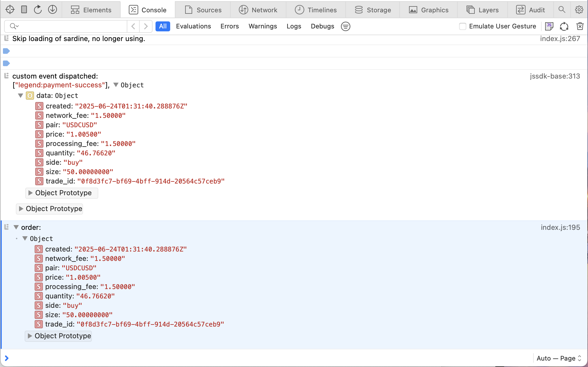The height and width of the screenshot is (367, 588).
Task: Clear console log trash icon
Action: [580, 26]
